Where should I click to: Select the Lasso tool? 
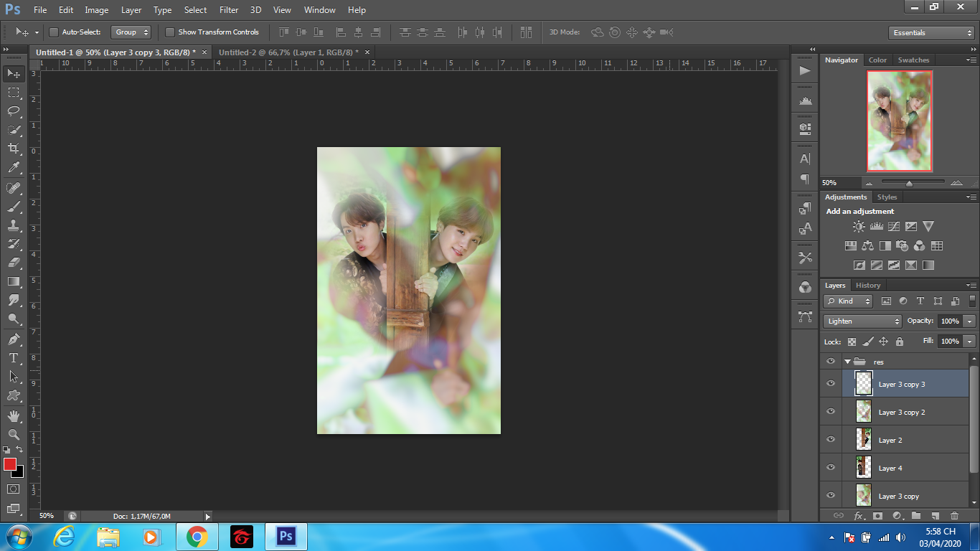click(14, 110)
